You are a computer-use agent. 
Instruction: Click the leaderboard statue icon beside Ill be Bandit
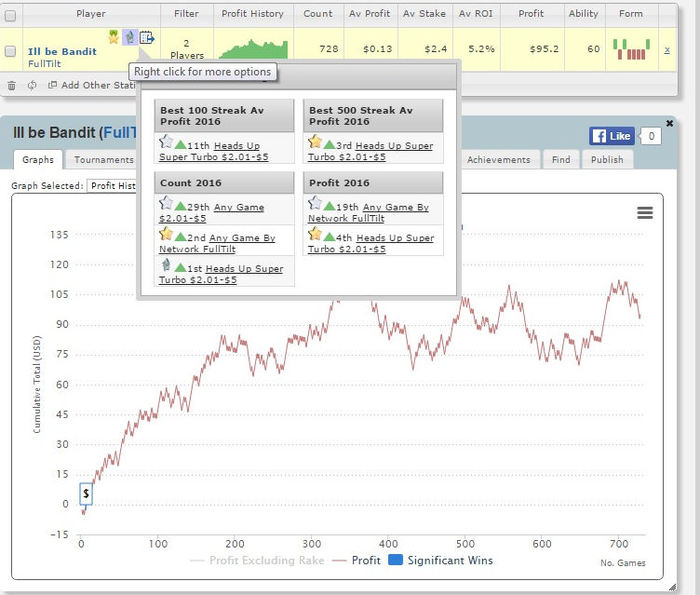(130, 37)
